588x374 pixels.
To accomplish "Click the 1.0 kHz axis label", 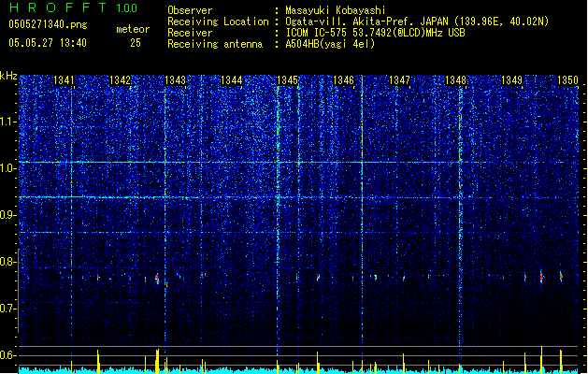I will click(x=8, y=168).
